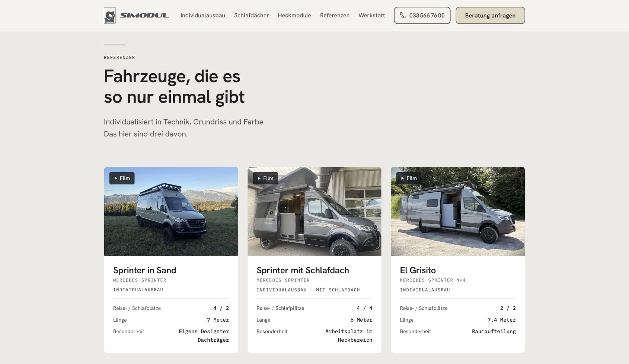Click the Beratung anfragen button
Viewport: 629px width, 364px height.
tap(490, 15)
